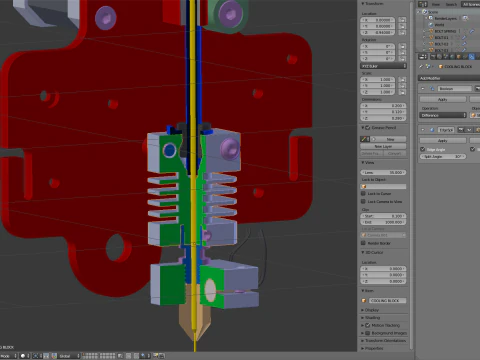Click Apply on the Boolean modifier
The image size is (480, 360).
point(443,99)
